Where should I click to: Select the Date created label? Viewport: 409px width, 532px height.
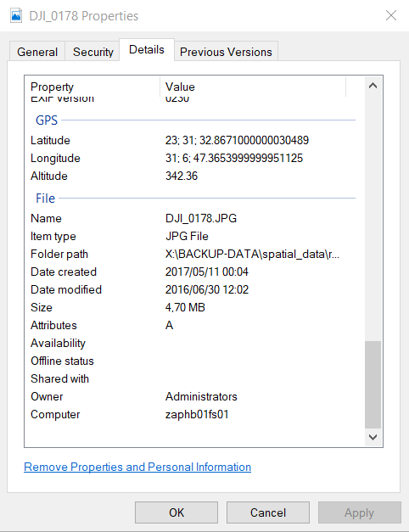[64, 272]
